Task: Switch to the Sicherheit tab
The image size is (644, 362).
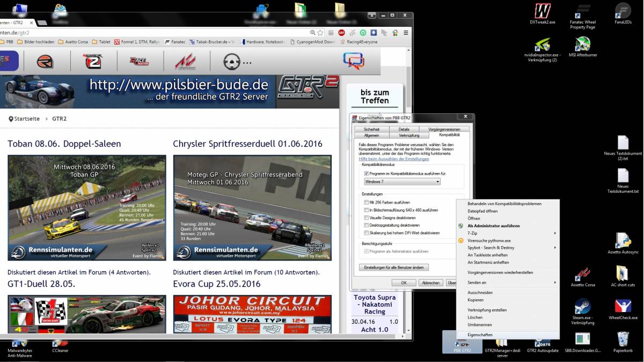Action: [x=371, y=129]
